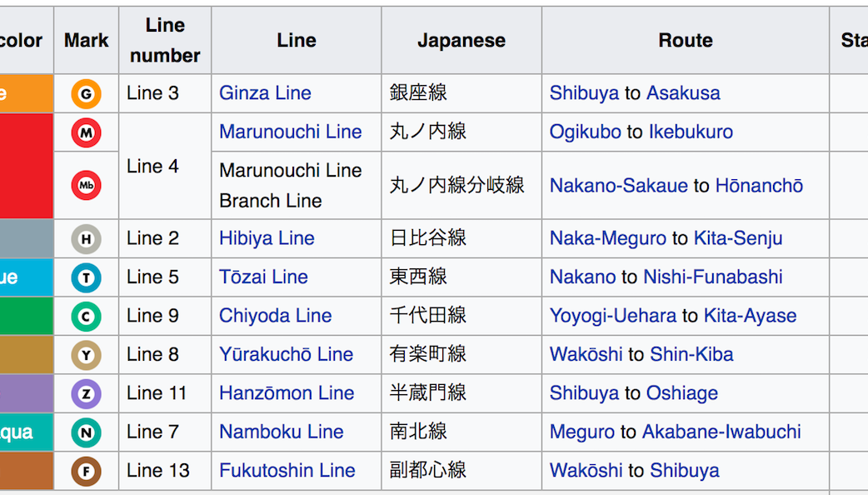This screenshot has width=868, height=495.
Task: Follow the Asakusa station link
Action: click(683, 93)
